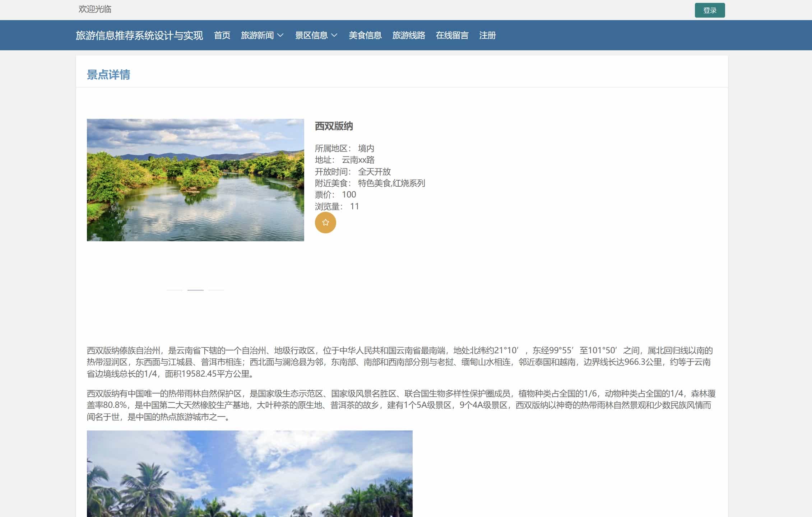Click the ticket price value 100
Screen dimensions: 812x517
pos(349,195)
